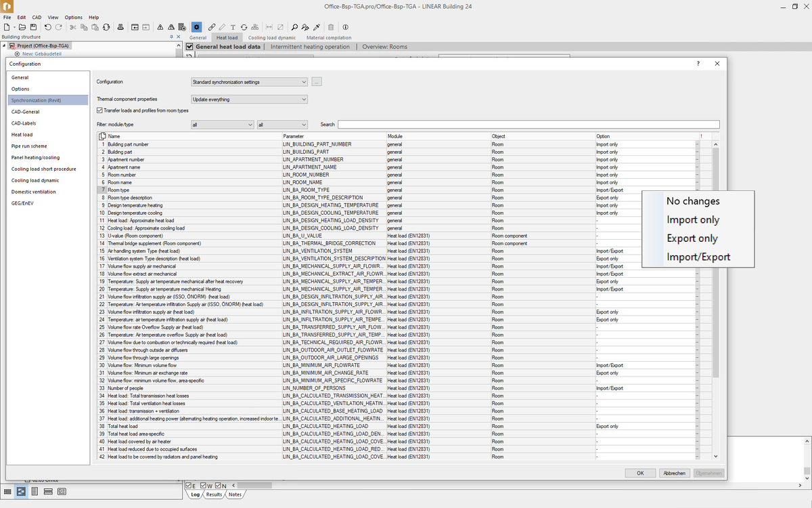Click into the Search input field
812x508 pixels.
click(x=528, y=125)
